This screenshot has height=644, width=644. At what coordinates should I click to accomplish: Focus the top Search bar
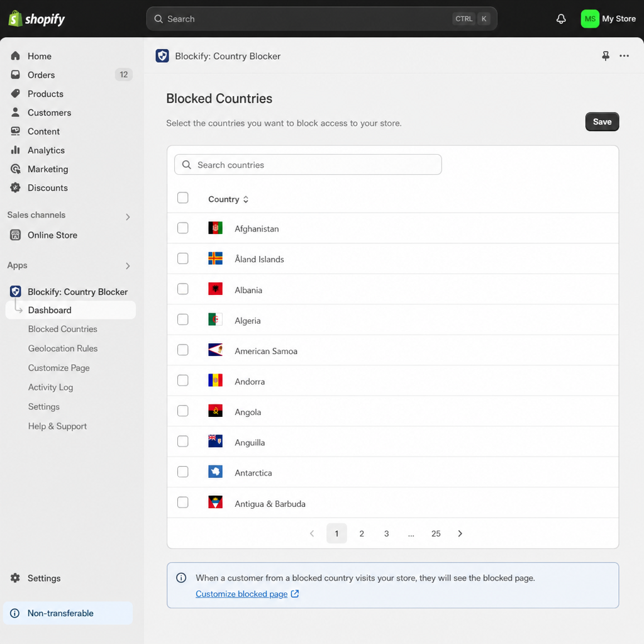321,19
